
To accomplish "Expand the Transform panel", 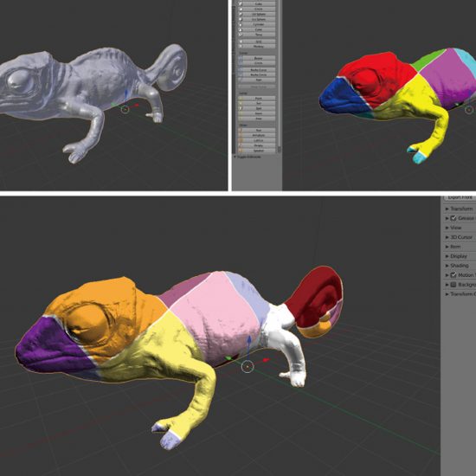I will [459, 209].
